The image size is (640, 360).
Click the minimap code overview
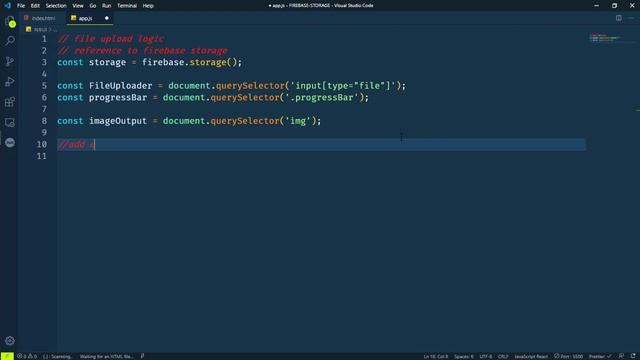[x=604, y=38]
